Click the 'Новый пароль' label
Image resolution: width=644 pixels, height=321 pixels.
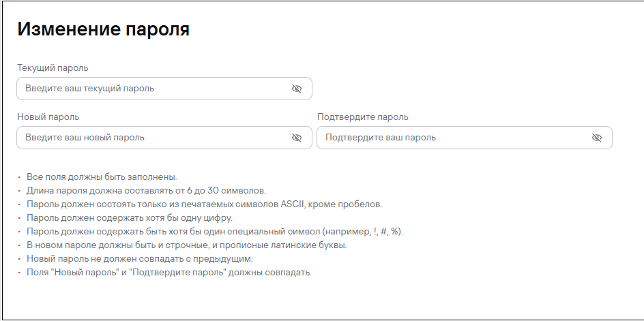[x=48, y=117]
